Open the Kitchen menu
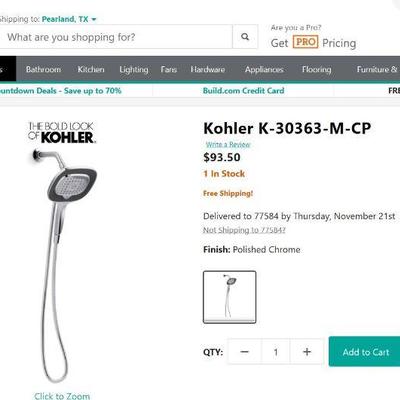This screenshot has height=400, width=400. [x=91, y=69]
